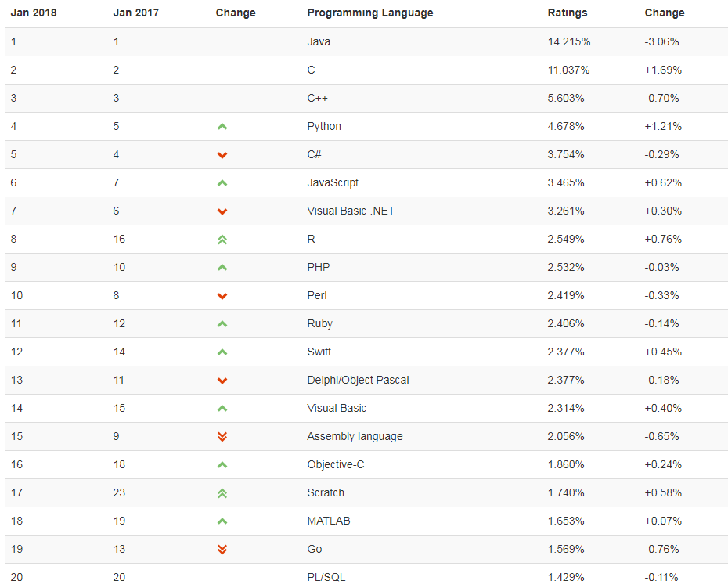Click the red down arrow beside Perl

(222, 296)
